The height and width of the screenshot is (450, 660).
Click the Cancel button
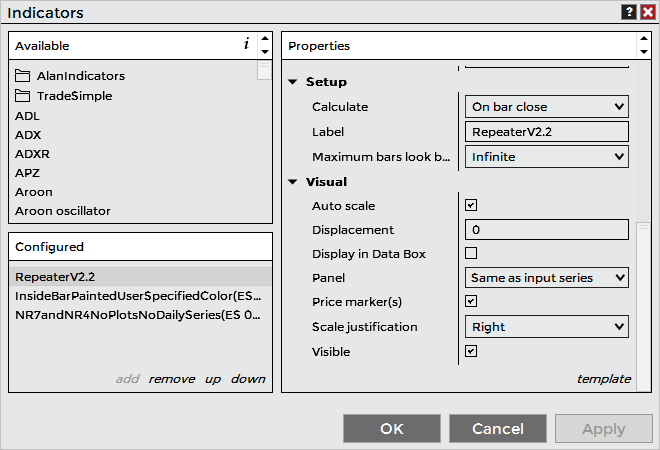click(498, 429)
